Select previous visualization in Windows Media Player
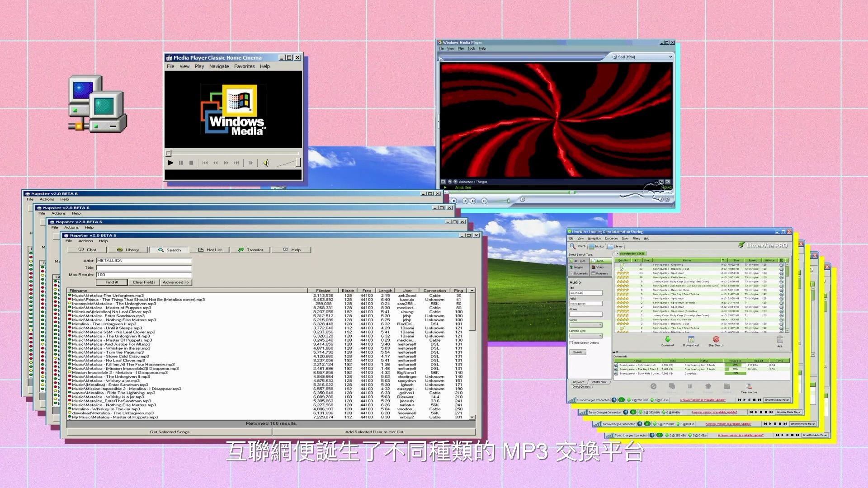The width and height of the screenshot is (868, 488). pyautogui.click(x=449, y=182)
